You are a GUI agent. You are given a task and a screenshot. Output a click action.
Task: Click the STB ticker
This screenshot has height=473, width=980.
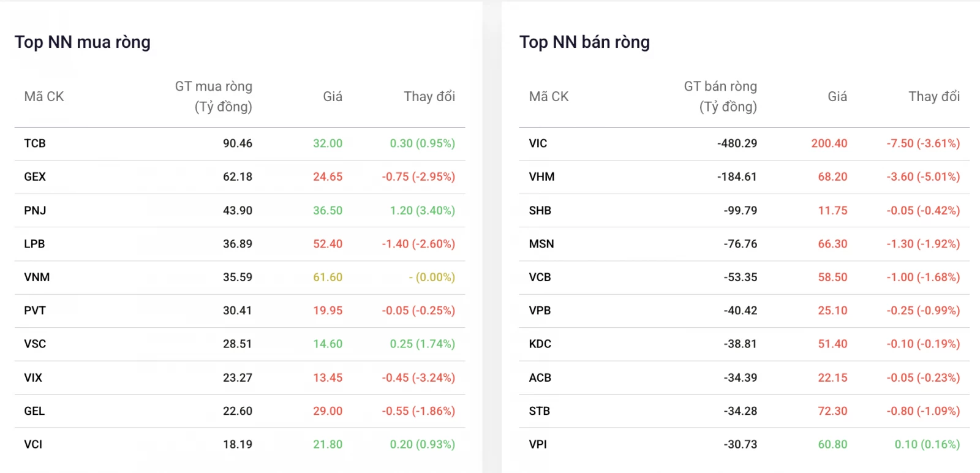tap(539, 411)
